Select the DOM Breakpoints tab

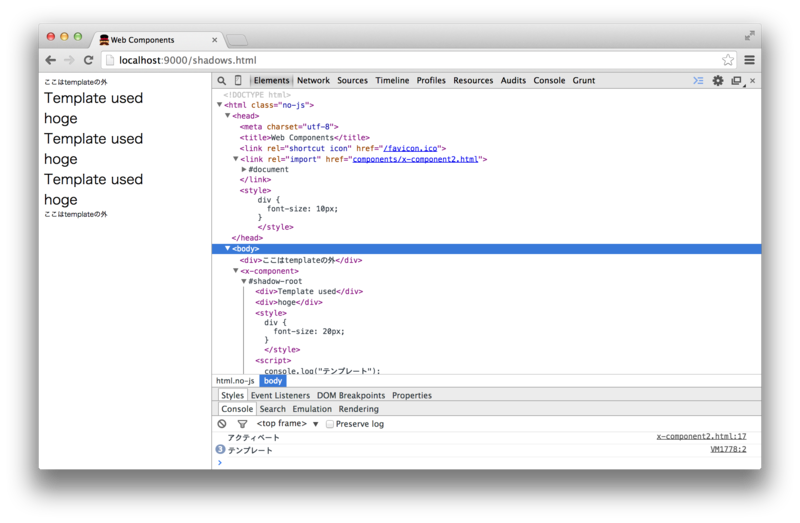click(351, 395)
